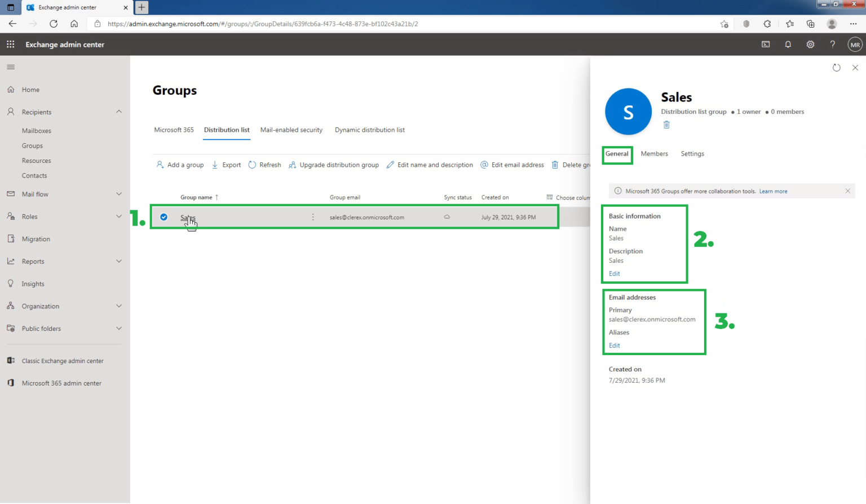Open help via the question mark icon
866x504 pixels.
(833, 44)
